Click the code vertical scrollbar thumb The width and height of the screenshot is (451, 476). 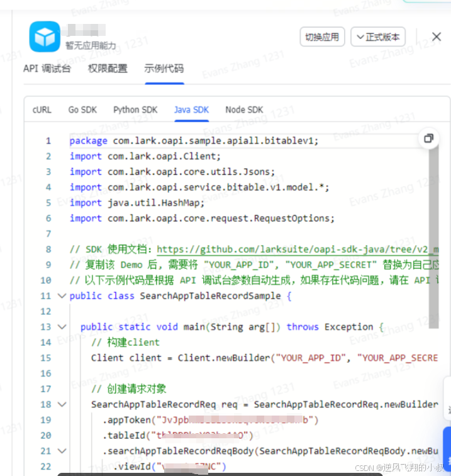point(434,237)
